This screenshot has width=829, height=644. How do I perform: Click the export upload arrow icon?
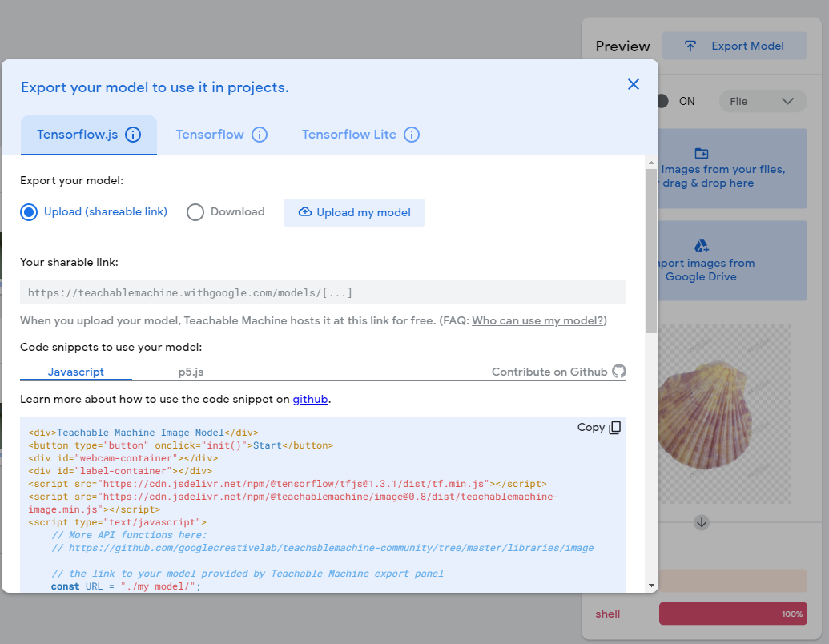(690, 46)
